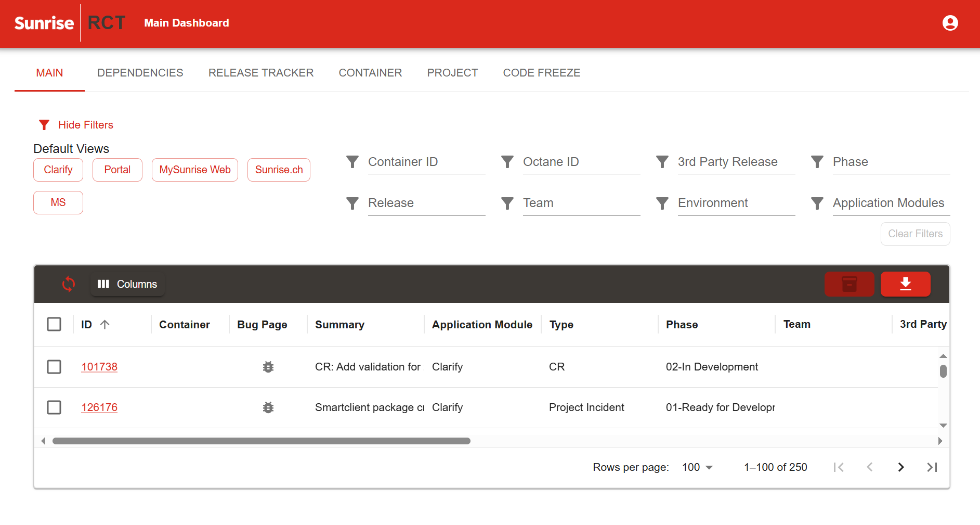This screenshot has height=525, width=980.
Task: Check the checkbox for row 101738
Action: point(54,367)
